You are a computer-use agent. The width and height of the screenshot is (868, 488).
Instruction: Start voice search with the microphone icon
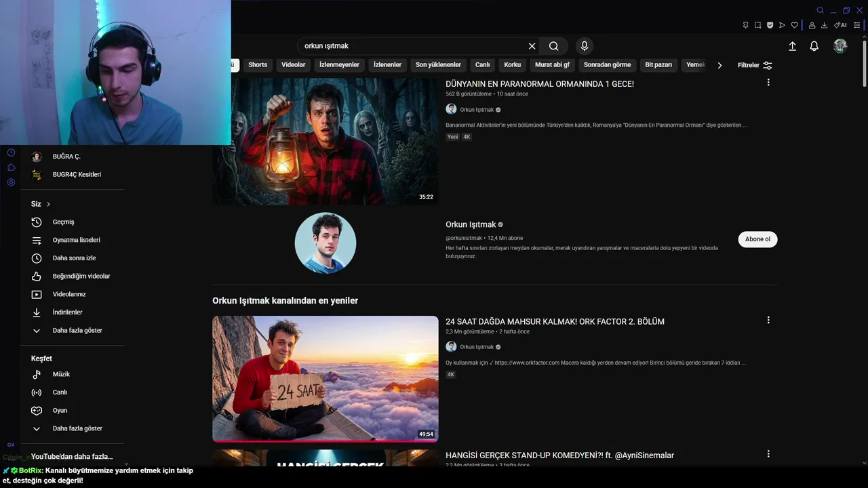click(x=585, y=46)
